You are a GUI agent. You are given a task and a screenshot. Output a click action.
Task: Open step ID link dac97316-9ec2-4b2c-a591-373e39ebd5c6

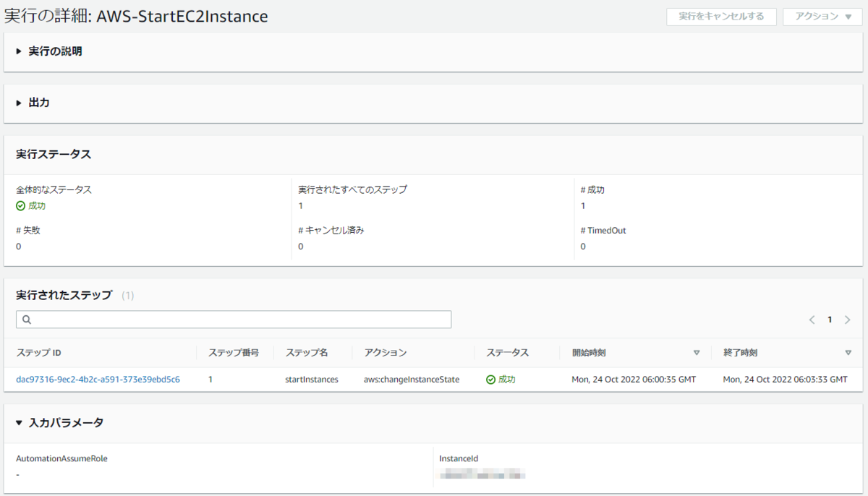point(98,379)
